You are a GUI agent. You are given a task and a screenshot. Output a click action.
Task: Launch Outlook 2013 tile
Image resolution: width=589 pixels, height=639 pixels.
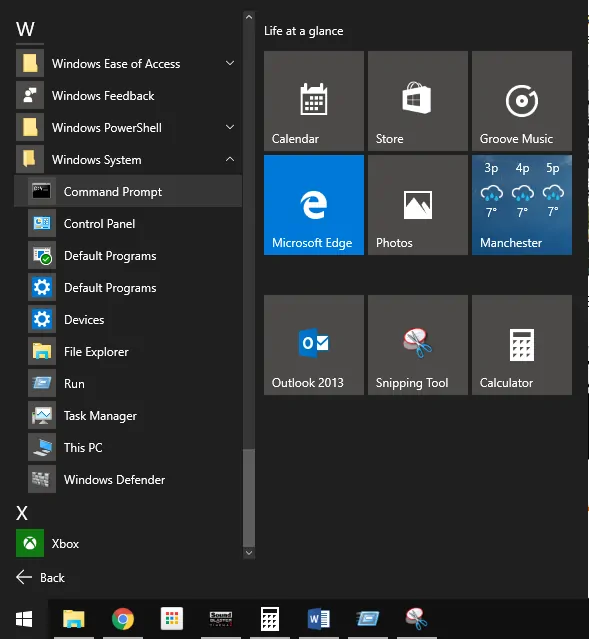314,345
